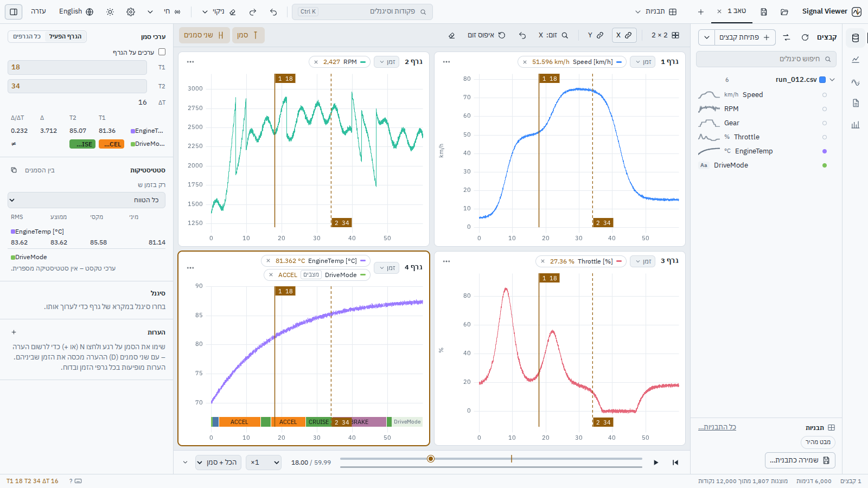Switch theme with the sun icon
The image size is (868, 488).
click(110, 11)
